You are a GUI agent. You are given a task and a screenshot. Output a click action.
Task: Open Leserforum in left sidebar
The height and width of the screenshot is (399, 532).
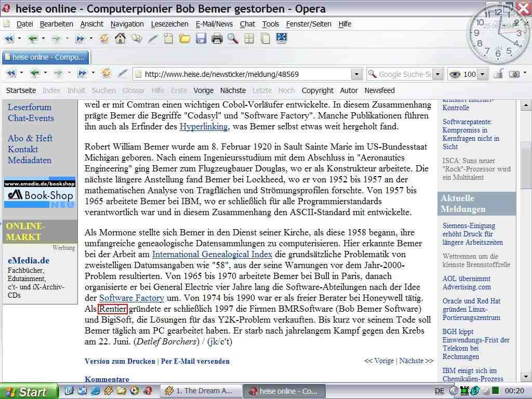pos(30,107)
